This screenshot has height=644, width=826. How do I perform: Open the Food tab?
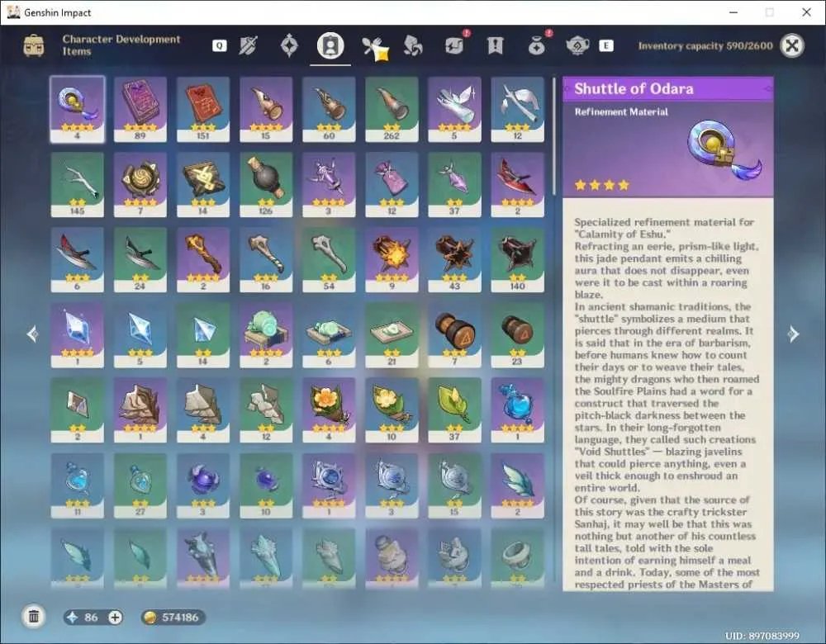(x=375, y=47)
